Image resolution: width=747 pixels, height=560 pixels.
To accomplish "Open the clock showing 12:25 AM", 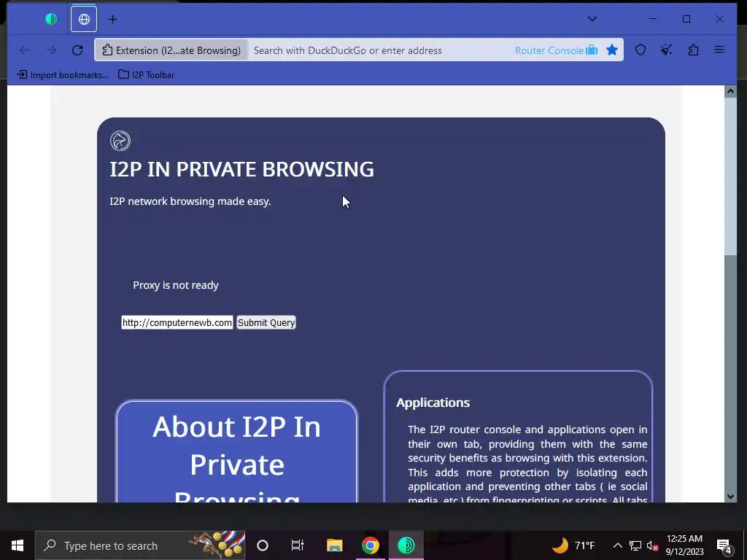I will pyautogui.click(x=684, y=545).
